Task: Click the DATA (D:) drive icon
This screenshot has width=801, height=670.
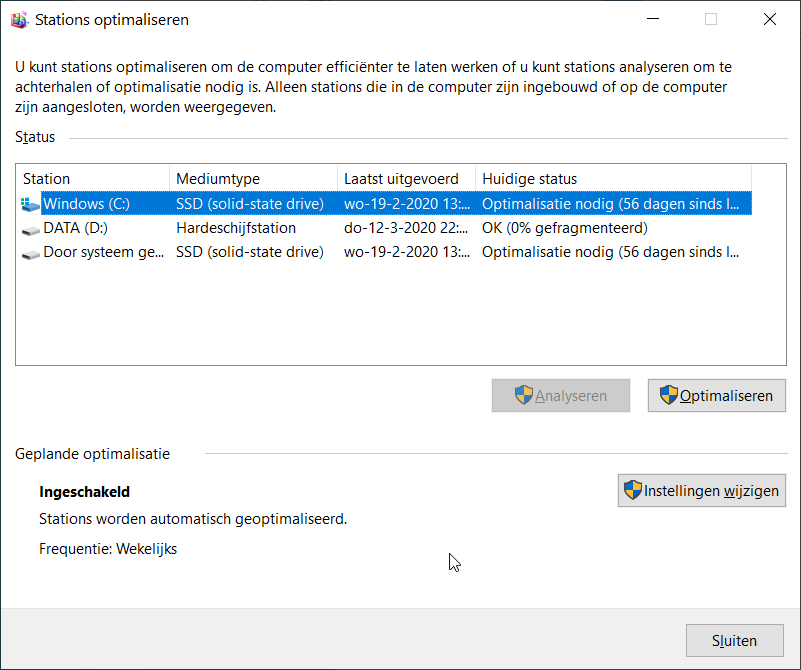Action: [31, 230]
